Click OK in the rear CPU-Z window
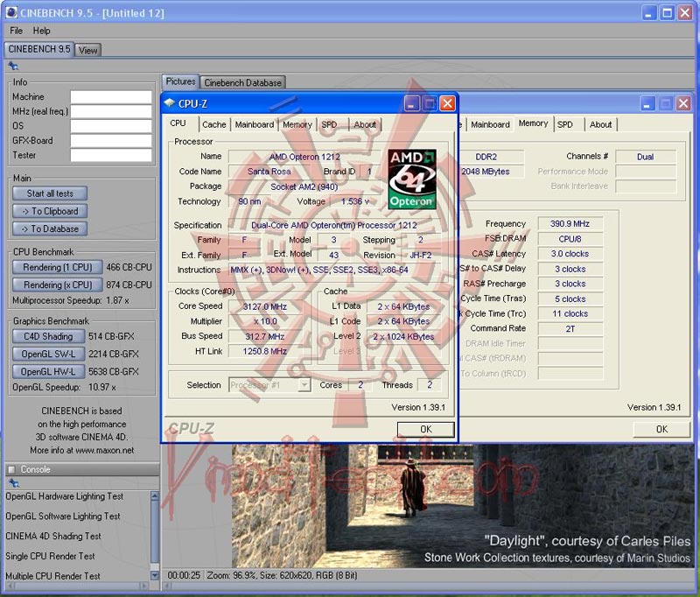Viewport: 700px width, 597px height. (x=661, y=429)
